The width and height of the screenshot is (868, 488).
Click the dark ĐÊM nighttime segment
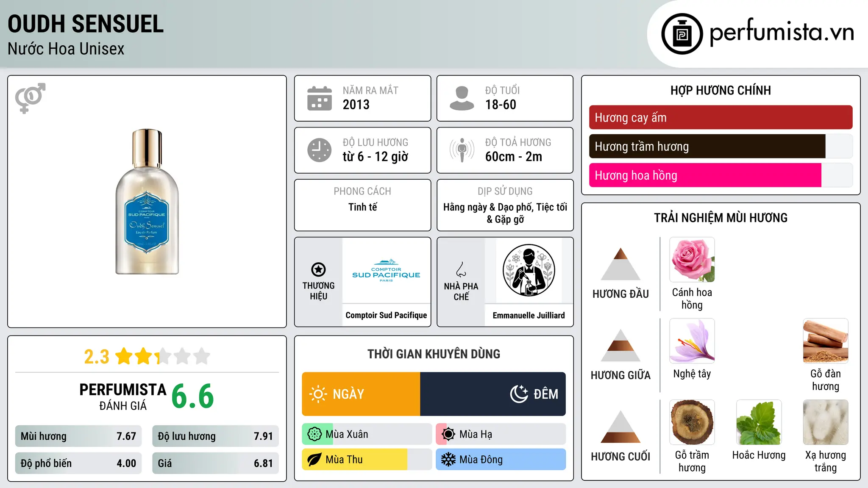(x=493, y=394)
